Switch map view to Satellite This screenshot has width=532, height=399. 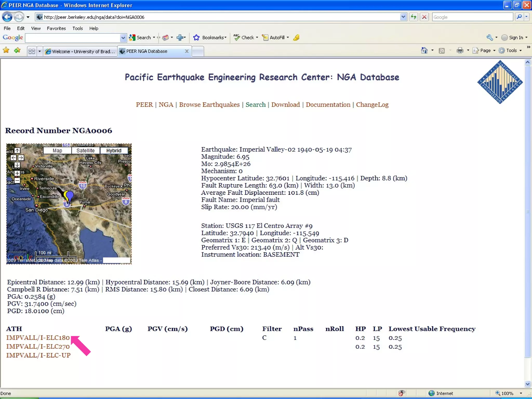(x=85, y=151)
